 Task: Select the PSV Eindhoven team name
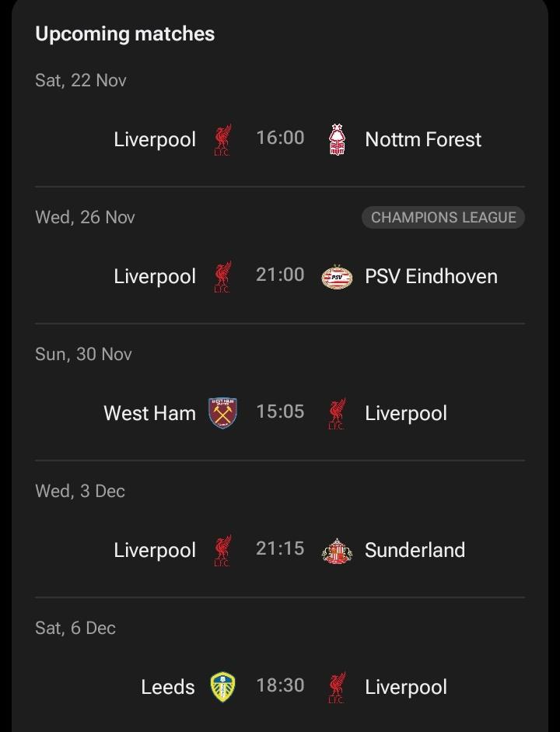[431, 277]
